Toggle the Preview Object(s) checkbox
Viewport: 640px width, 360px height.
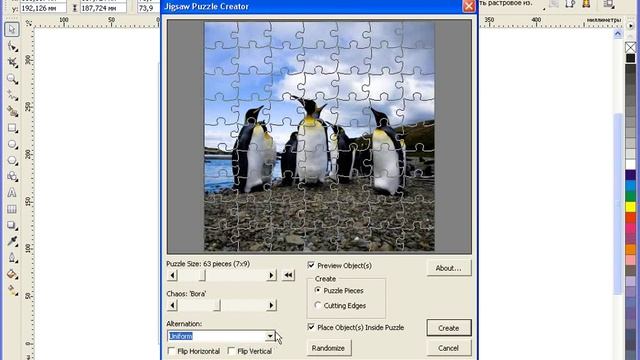tap(311, 265)
